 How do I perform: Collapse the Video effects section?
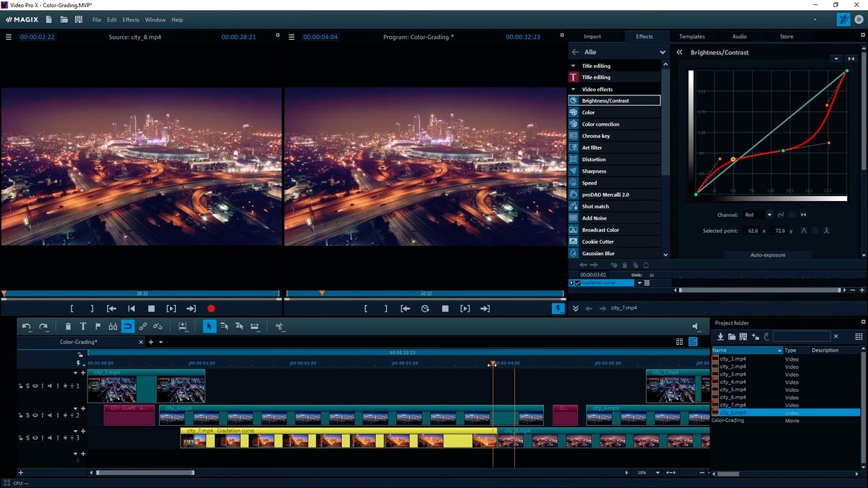click(x=574, y=89)
